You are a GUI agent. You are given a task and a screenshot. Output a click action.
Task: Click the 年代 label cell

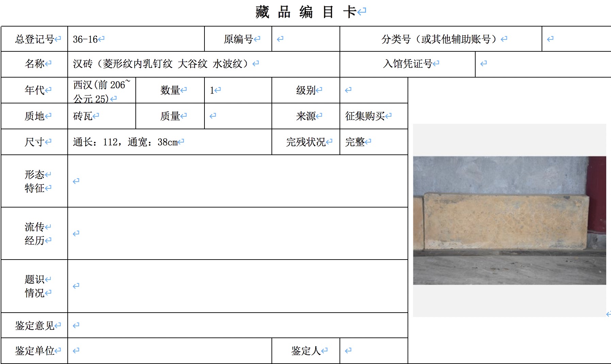pyautogui.click(x=34, y=90)
